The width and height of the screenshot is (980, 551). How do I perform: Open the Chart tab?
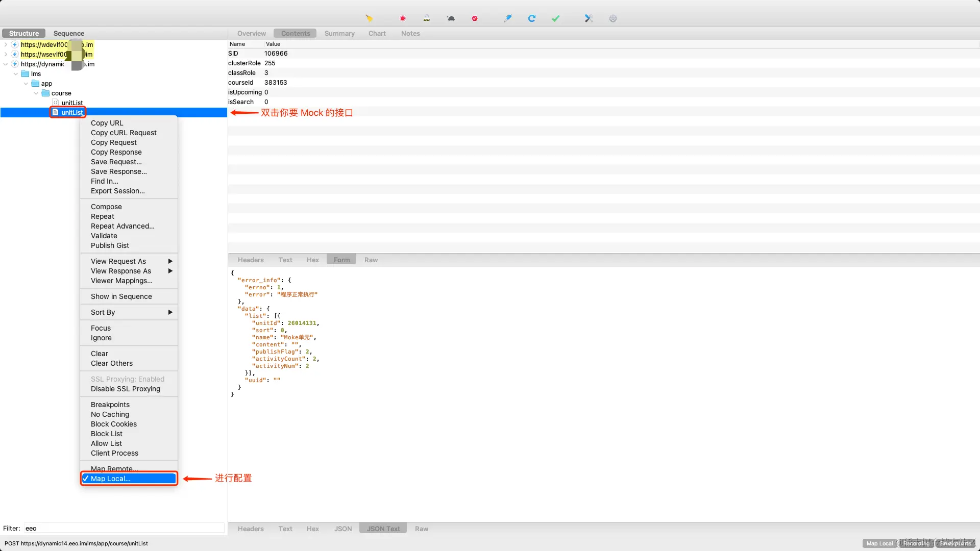coord(377,34)
